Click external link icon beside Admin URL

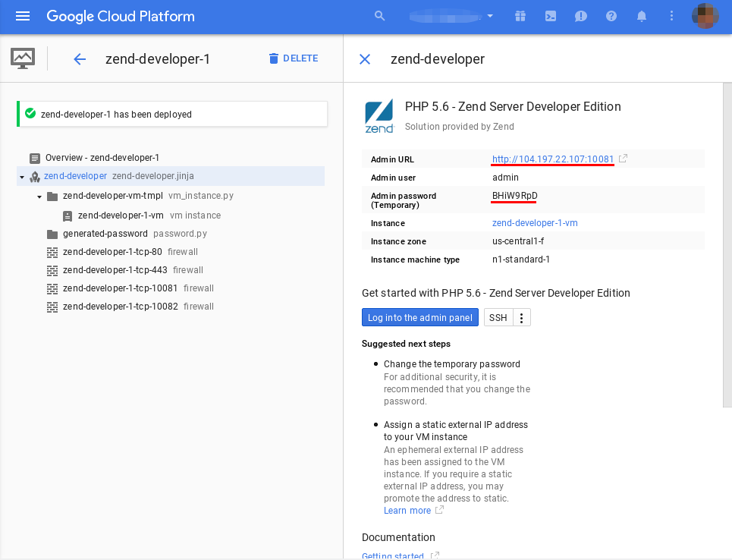pos(623,159)
